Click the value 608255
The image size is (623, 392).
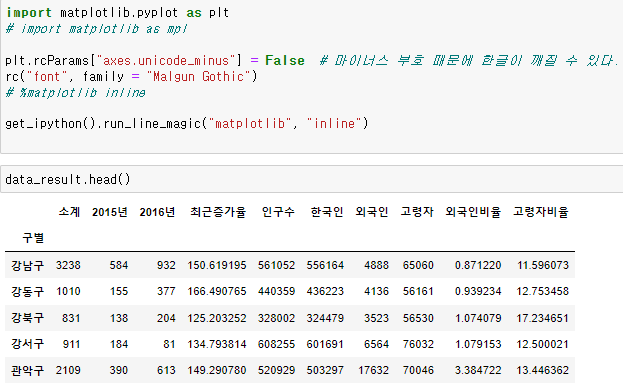pyautogui.click(x=277, y=344)
